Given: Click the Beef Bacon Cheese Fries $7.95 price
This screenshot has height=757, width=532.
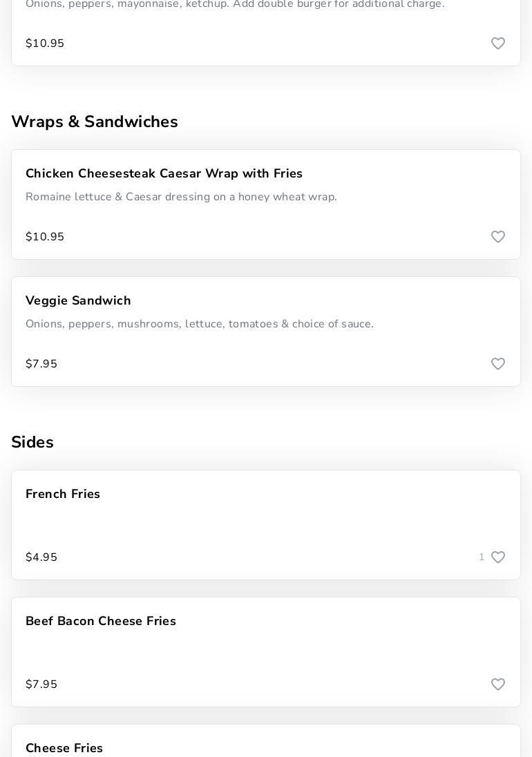Looking at the screenshot, I should pyautogui.click(x=41, y=684).
